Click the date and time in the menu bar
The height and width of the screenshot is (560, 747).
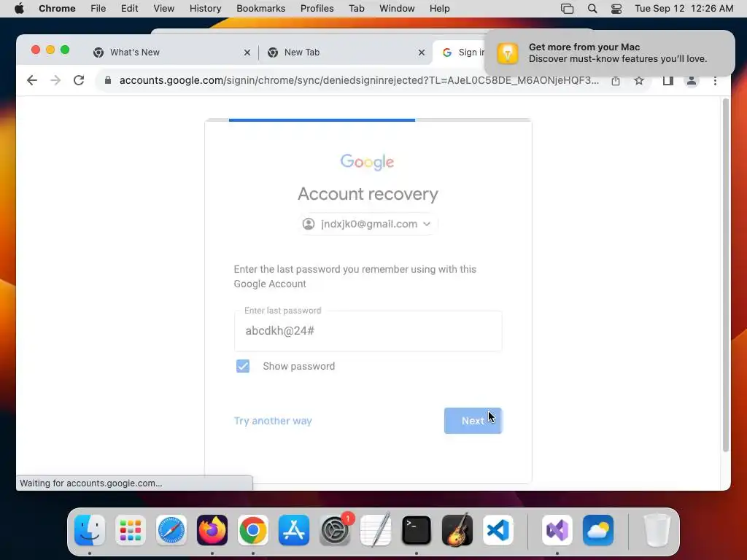pyautogui.click(x=684, y=9)
